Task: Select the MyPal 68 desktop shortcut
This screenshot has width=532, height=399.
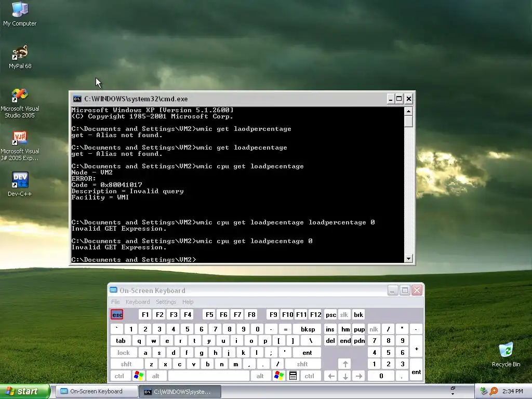Action: point(20,57)
